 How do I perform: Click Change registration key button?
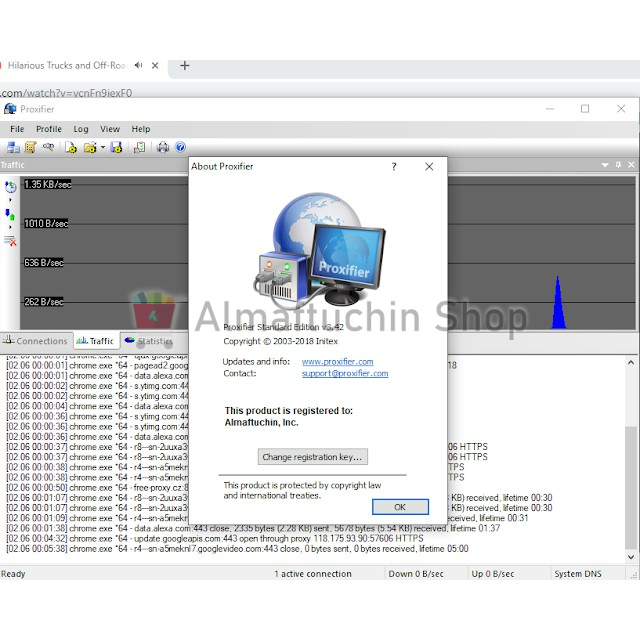313,457
